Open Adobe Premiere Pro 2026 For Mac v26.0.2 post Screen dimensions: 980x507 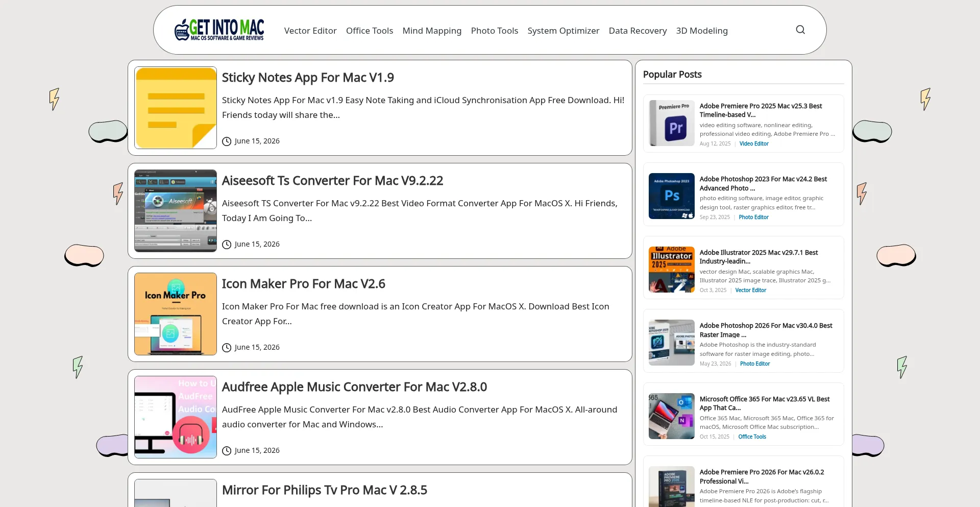click(762, 477)
